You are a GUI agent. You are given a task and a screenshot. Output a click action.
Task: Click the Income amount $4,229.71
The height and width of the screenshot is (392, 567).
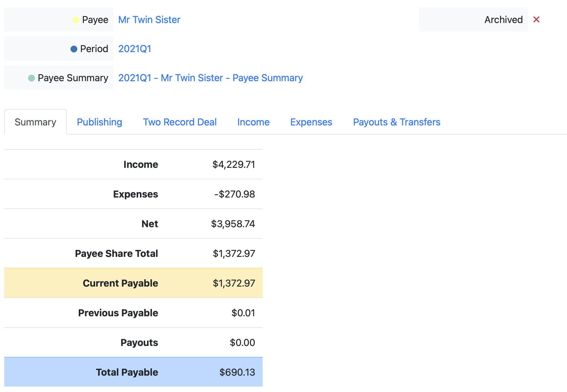pyautogui.click(x=234, y=164)
